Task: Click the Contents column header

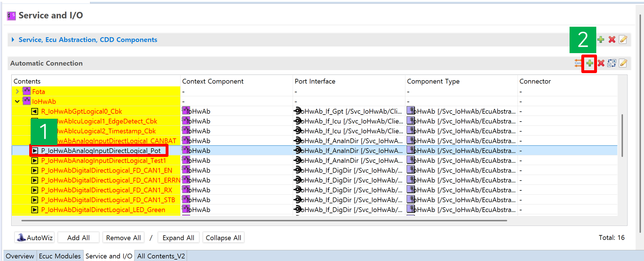Action: pyautogui.click(x=96, y=81)
